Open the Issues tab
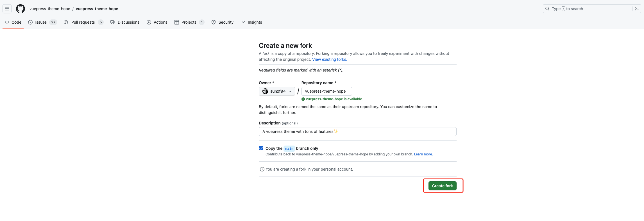Image resolution: width=644 pixels, height=221 pixels. [x=43, y=22]
